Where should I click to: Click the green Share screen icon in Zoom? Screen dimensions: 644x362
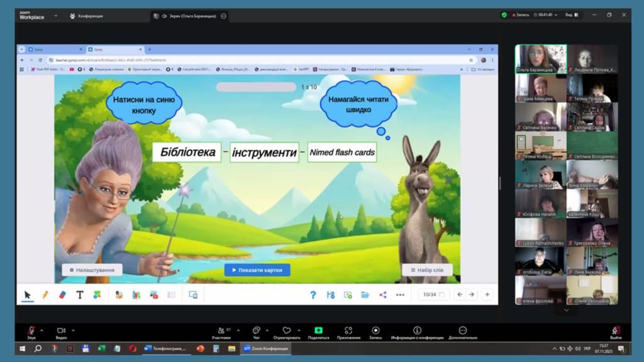318,331
